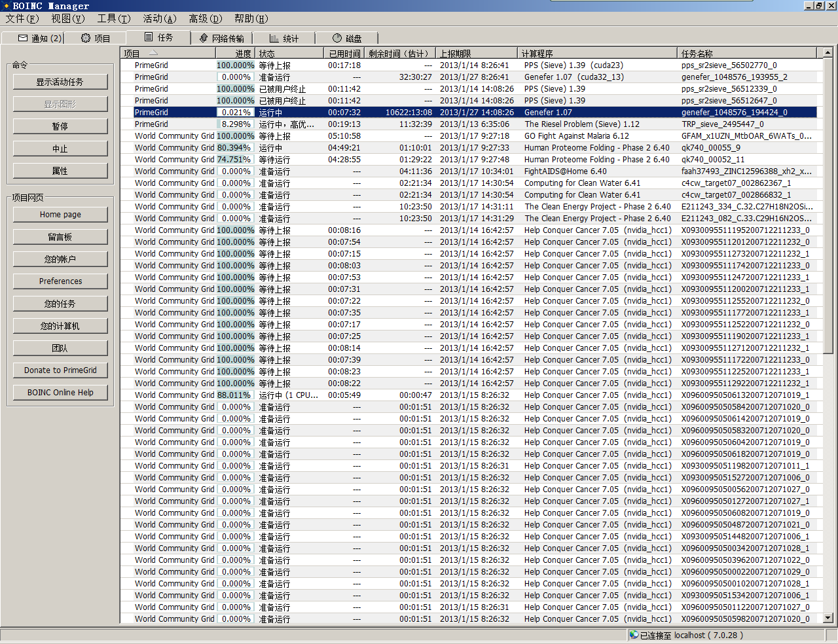Select task pps_sr2sieve_56512339_0
This screenshot has width=838, height=644.
[x=729, y=89]
